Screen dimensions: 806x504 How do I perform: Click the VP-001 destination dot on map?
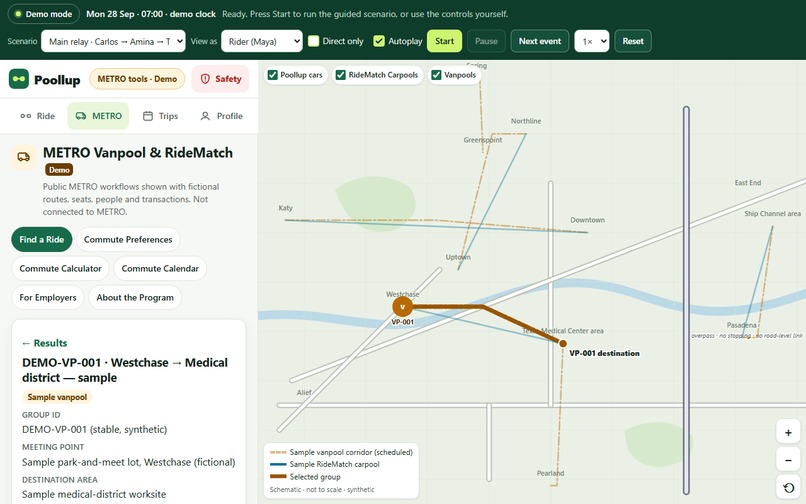(563, 344)
